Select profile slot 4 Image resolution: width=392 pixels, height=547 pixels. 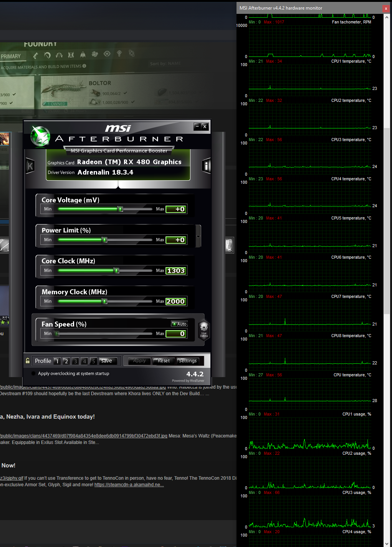pos(84,361)
